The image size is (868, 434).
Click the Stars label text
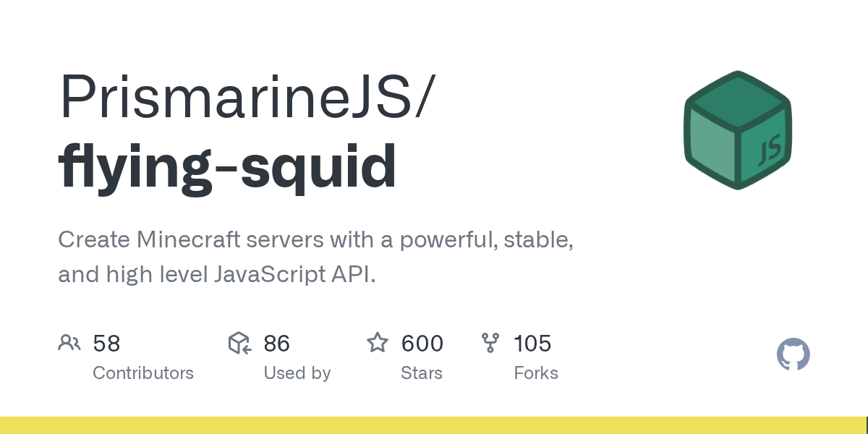point(422,373)
